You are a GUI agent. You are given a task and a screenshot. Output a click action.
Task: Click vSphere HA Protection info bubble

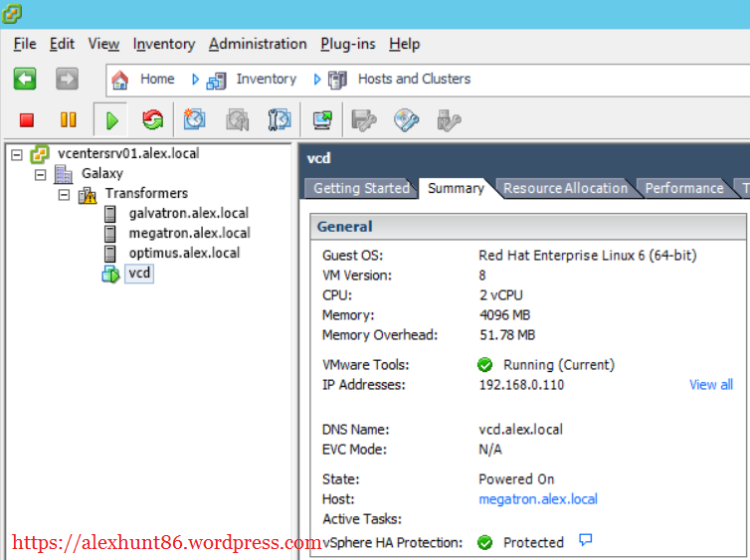coord(586,540)
